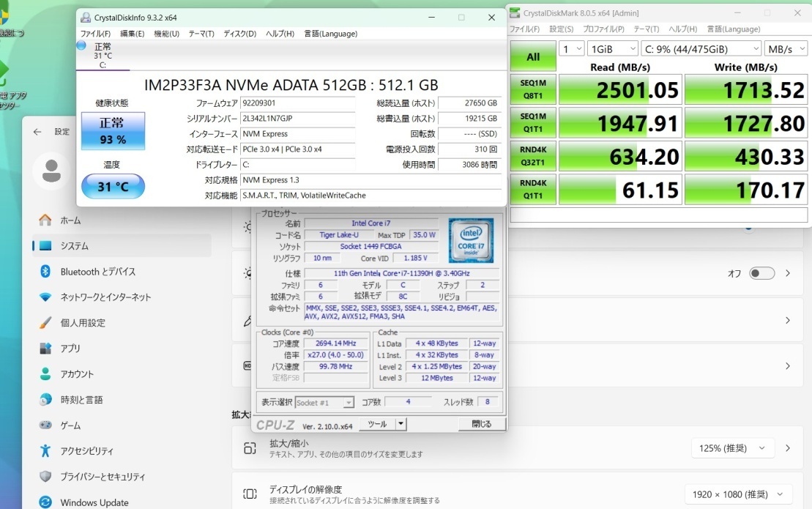812x509 pixels.
Task: Click the 閉じる button in CPU-Z
Action: tap(482, 424)
